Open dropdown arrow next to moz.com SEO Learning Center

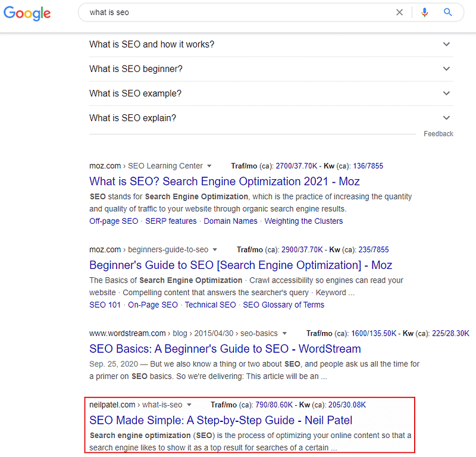point(209,166)
